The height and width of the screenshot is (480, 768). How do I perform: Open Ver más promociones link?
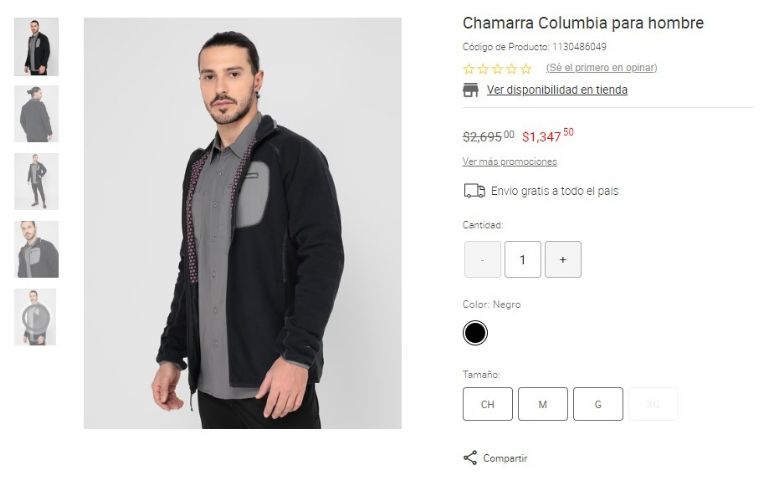click(509, 162)
